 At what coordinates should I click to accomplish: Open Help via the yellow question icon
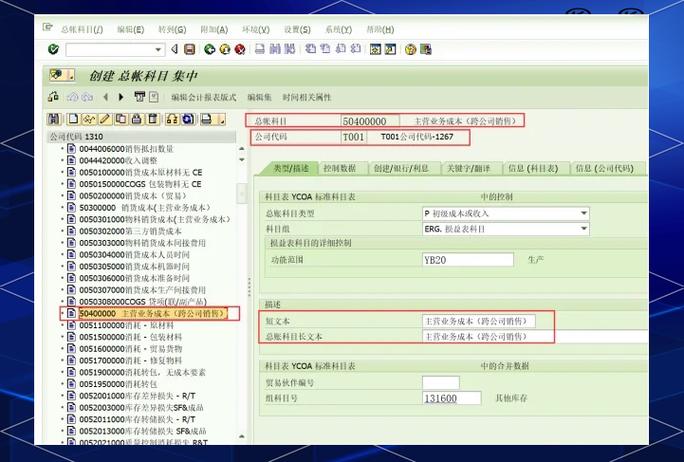(x=410, y=49)
